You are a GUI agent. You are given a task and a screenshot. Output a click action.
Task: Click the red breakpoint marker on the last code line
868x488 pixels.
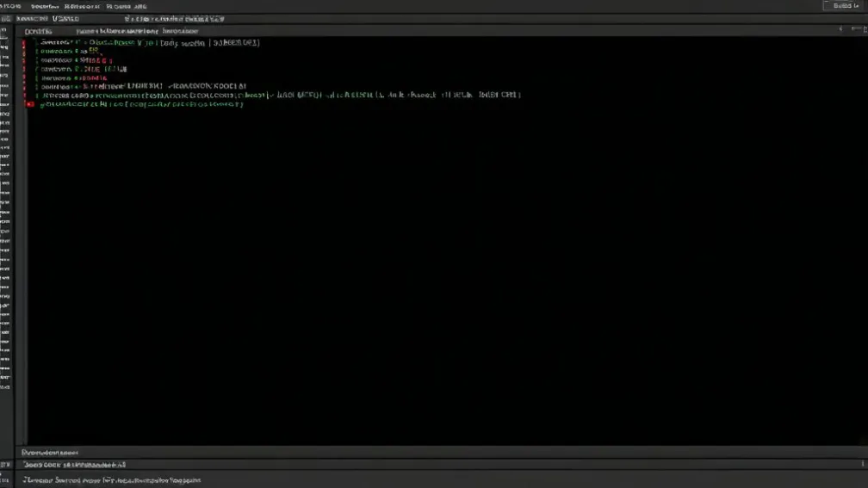29,104
